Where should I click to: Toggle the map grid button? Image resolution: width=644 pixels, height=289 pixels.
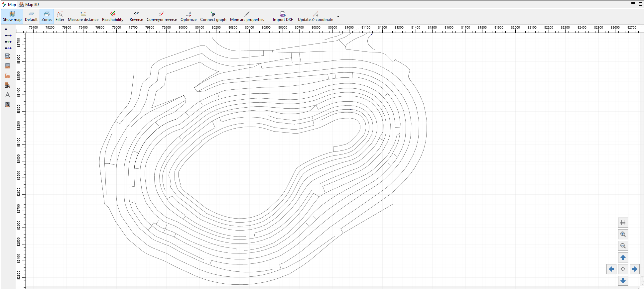coord(623,223)
